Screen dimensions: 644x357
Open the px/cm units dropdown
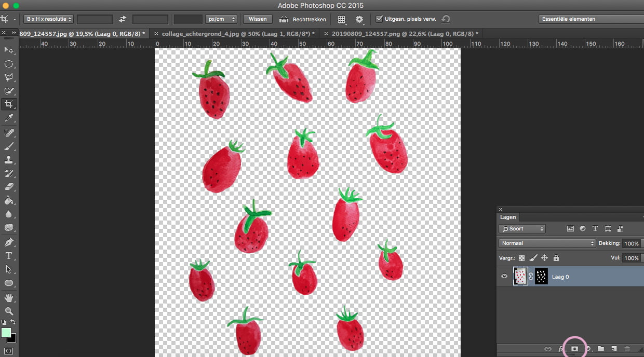click(221, 19)
